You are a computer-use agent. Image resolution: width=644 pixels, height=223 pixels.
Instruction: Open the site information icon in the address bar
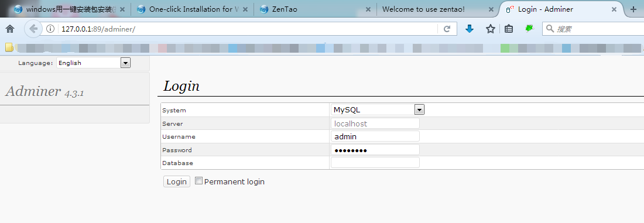coord(50,29)
